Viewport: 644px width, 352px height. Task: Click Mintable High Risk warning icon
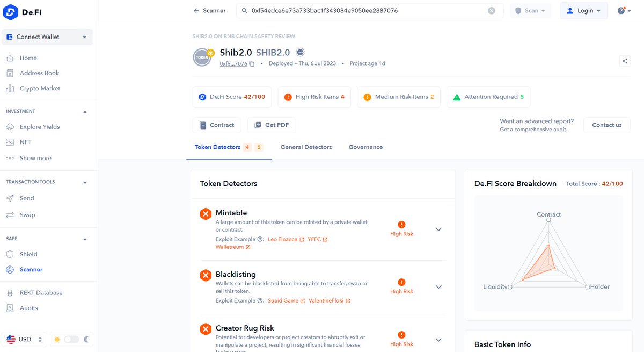tap(402, 225)
